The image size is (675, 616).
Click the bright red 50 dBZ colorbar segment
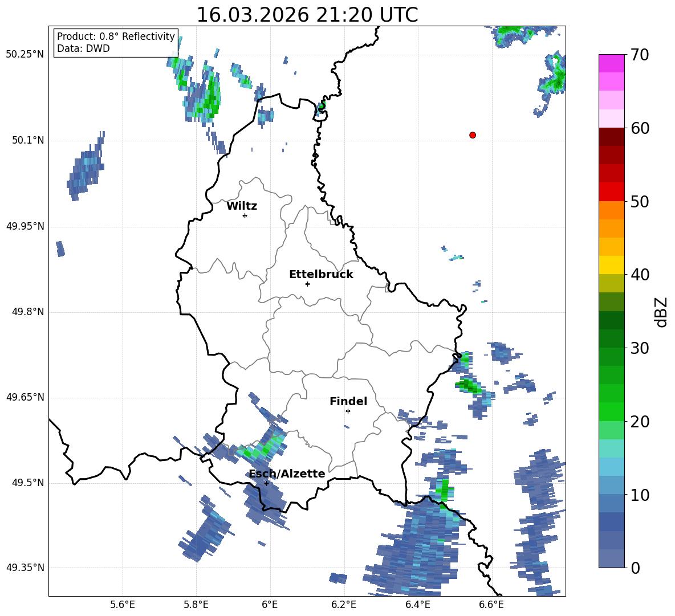point(611,192)
